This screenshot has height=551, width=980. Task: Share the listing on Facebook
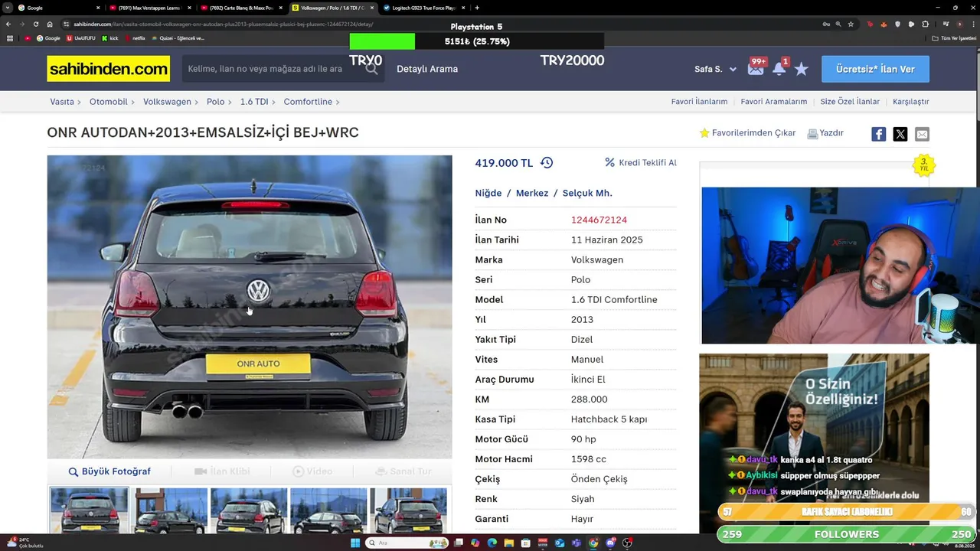pos(878,134)
